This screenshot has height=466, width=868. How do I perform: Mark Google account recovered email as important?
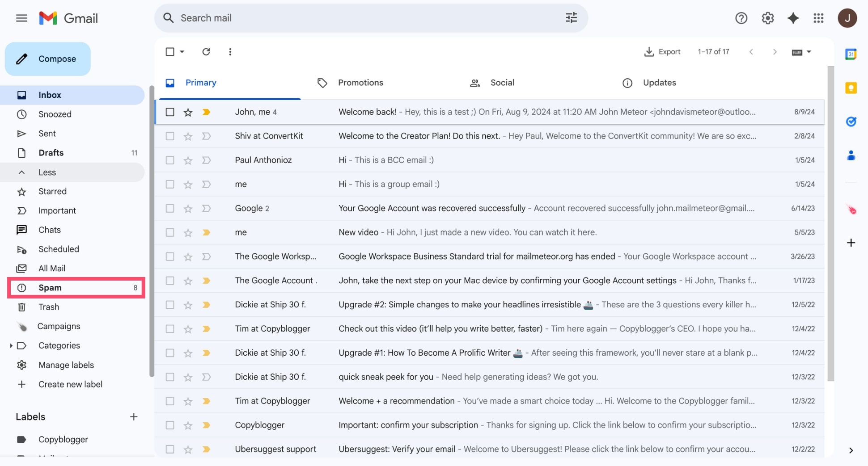click(x=206, y=209)
